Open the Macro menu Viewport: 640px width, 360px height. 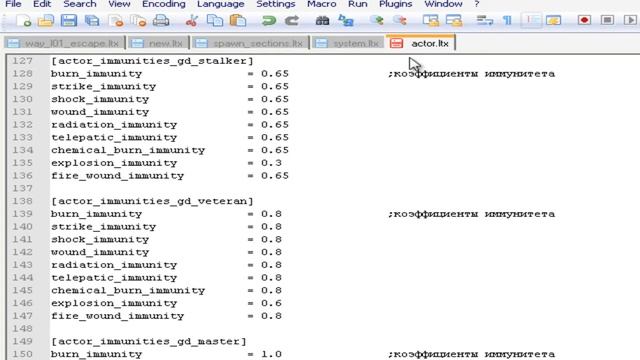[x=322, y=4]
